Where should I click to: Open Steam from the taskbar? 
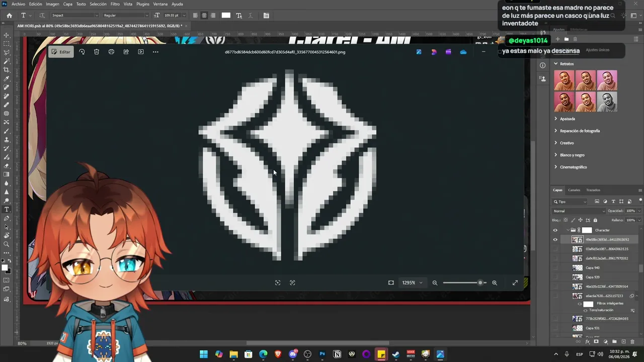coord(396,354)
